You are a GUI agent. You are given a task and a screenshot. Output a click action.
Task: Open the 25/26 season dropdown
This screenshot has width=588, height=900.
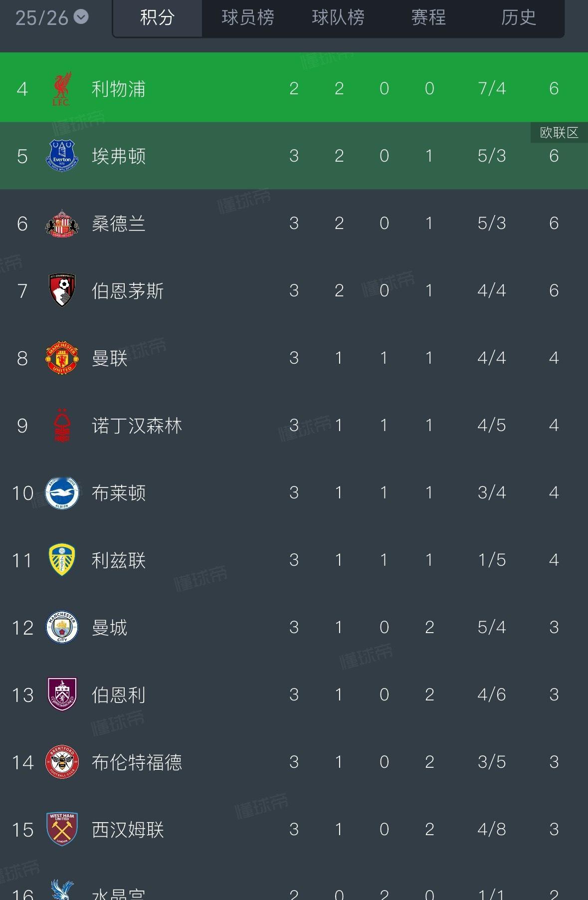[51, 17]
